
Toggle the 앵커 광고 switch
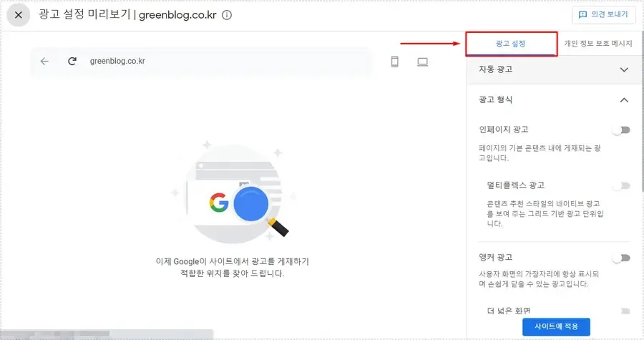(x=621, y=258)
